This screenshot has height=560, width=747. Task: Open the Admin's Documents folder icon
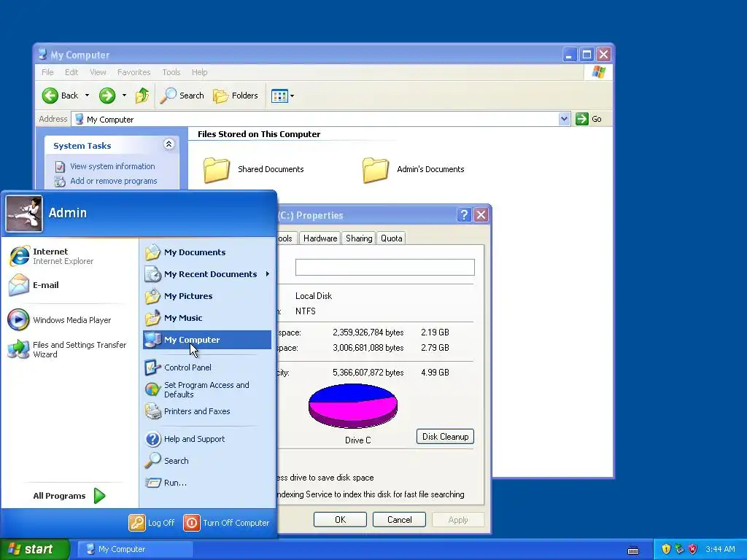point(376,170)
